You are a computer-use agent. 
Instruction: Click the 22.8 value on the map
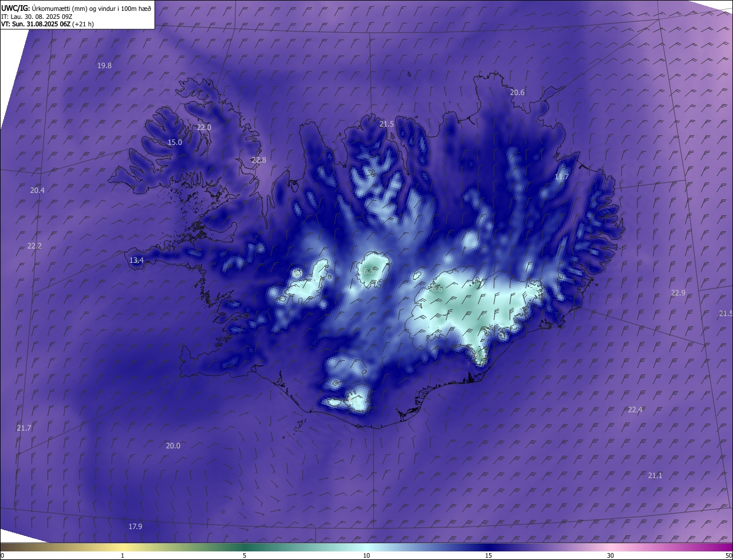[x=259, y=160]
